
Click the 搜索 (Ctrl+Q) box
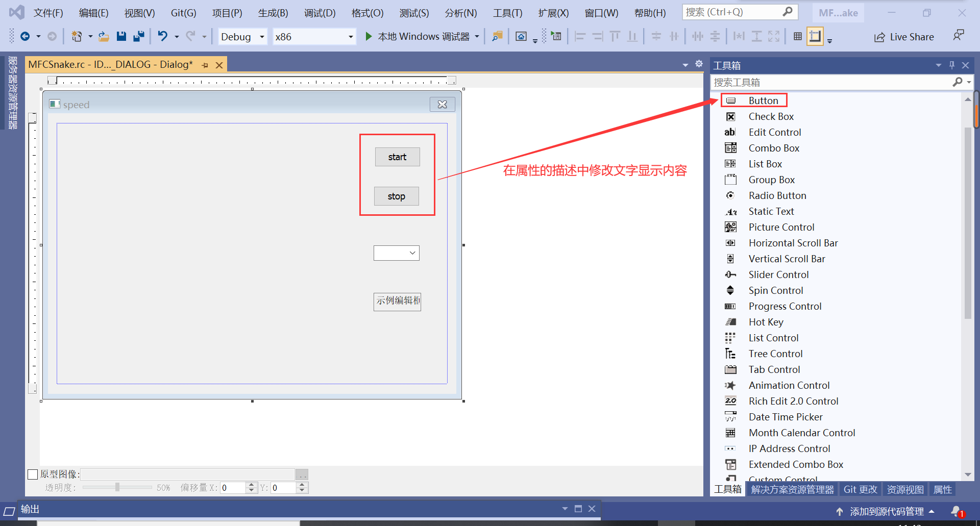[740, 12]
